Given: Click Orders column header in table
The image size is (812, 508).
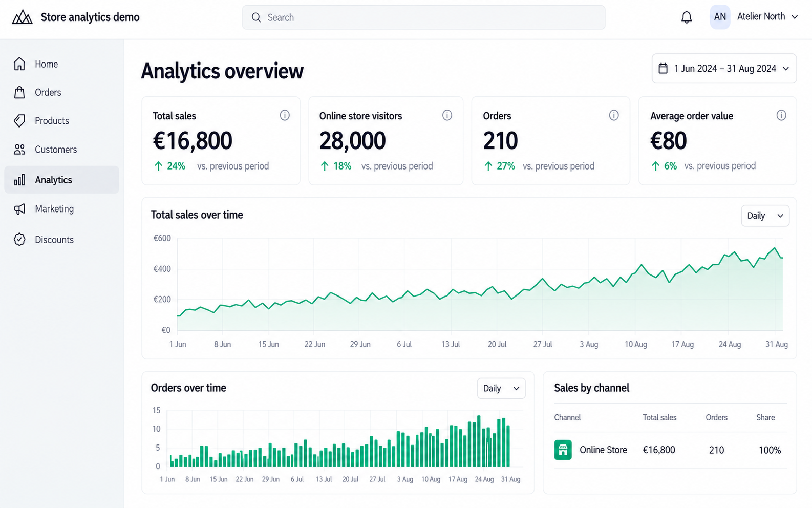Looking at the screenshot, I should tap(716, 417).
